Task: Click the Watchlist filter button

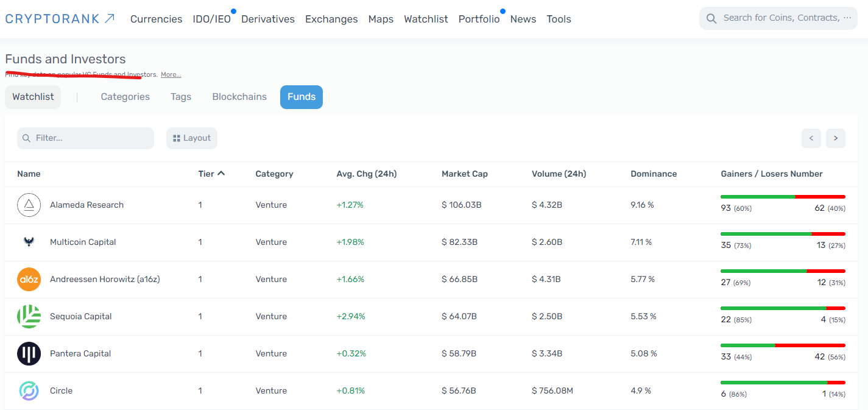Action: coord(33,97)
